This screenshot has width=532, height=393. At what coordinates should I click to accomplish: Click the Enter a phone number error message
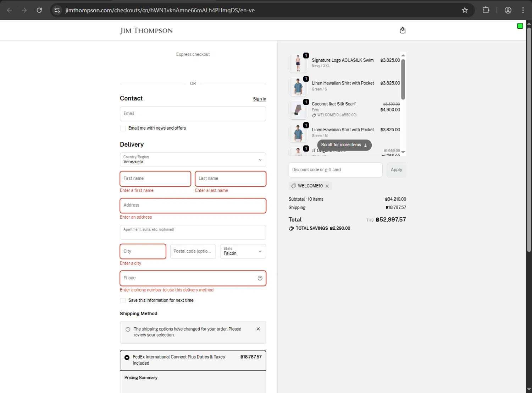tap(167, 290)
